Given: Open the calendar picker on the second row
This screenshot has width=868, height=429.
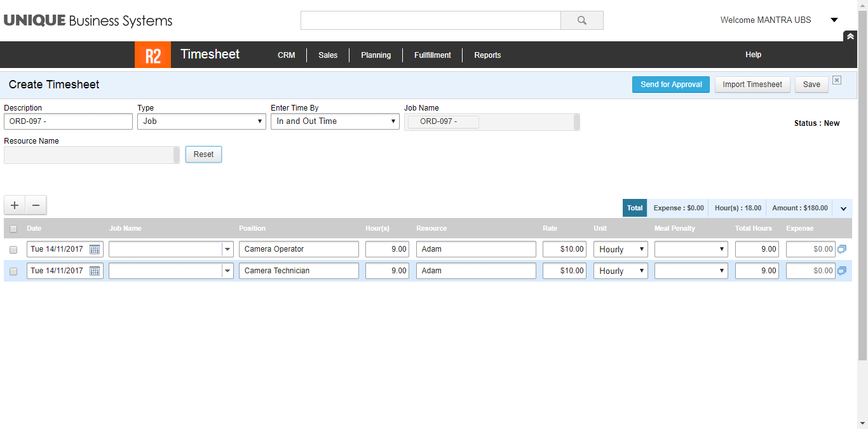Looking at the screenshot, I should pyautogui.click(x=95, y=270).
